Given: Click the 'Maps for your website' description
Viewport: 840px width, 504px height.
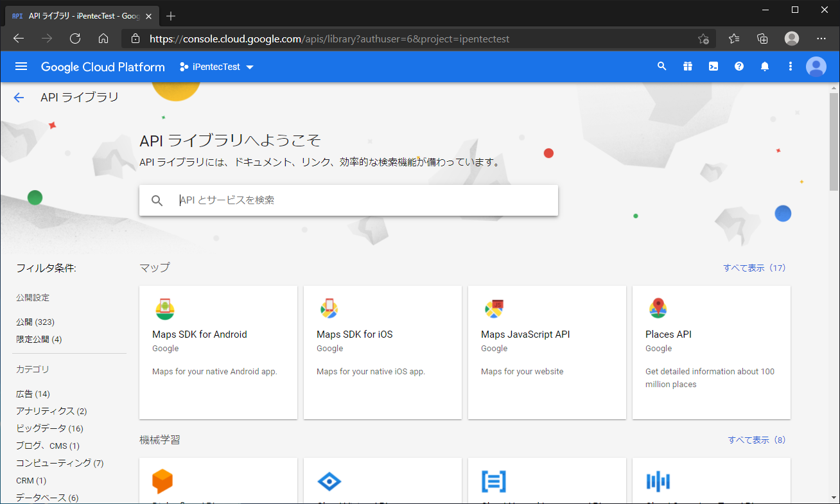Looking at the screenshot, I should (x=522, y=371).
